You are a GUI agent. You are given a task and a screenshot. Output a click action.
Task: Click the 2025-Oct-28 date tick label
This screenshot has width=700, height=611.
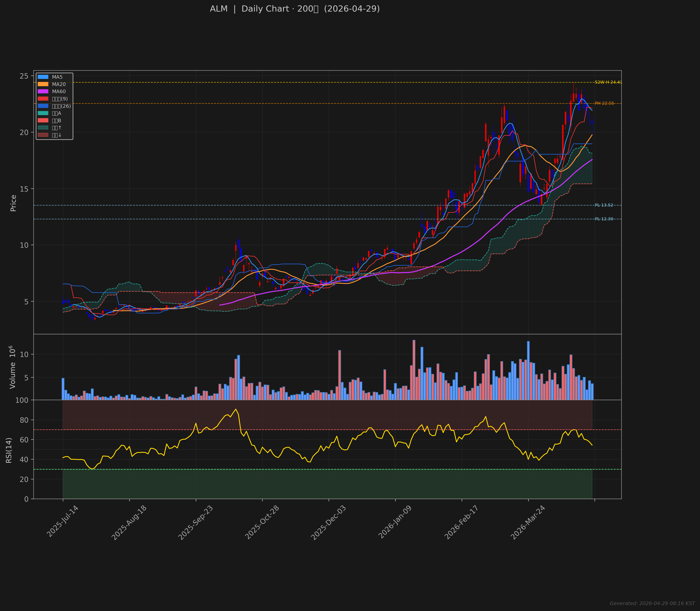point(262,522)
